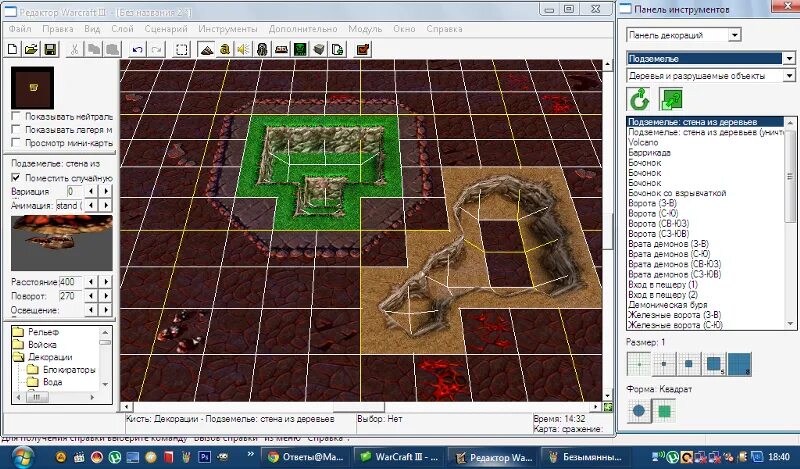The height and width of the screenshot is (469, 800).
Task: Increase Поворот value with right arrow
Action: tap(106, 295)
